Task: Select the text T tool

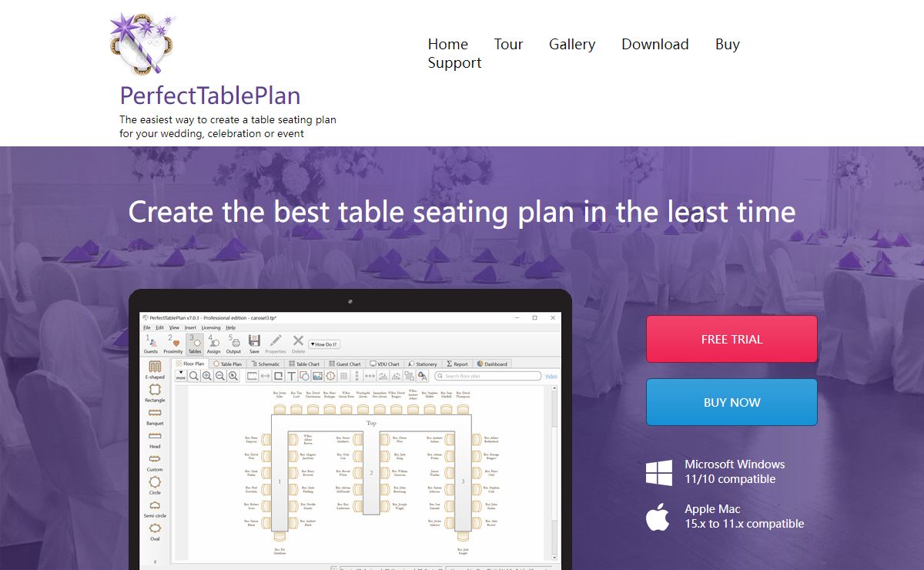Action: pyautogui.click(x=291, y=376)
